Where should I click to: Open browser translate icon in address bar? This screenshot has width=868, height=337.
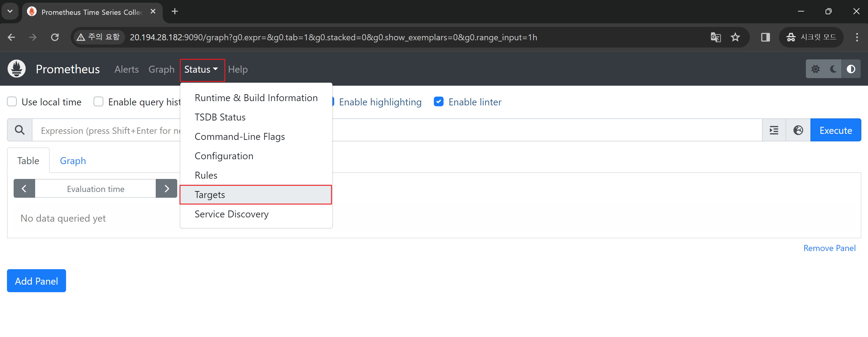[x=715, y=37]
